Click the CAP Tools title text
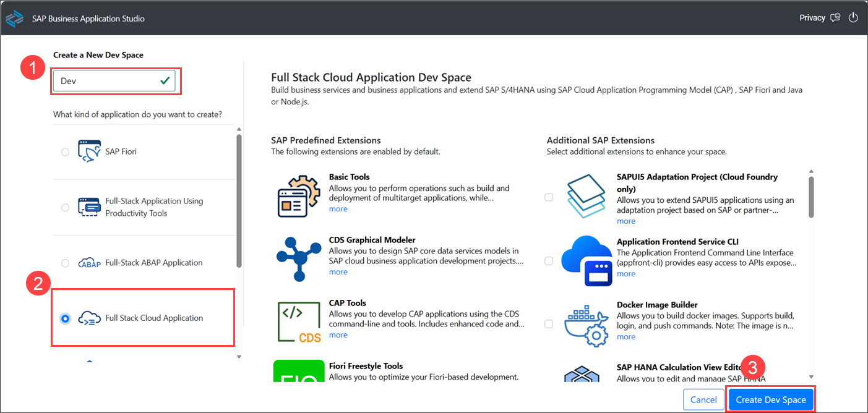The image size is (868, 413). (x=348, y=303)
